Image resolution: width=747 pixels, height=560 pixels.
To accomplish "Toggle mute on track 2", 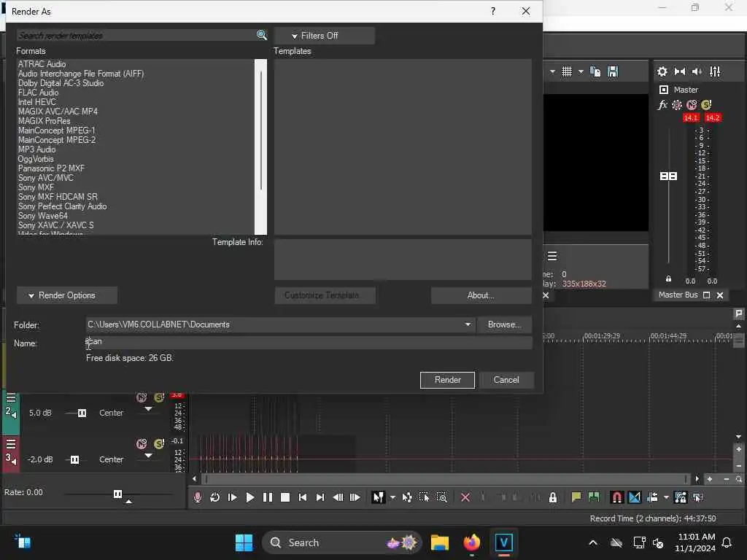I will pos(142,397).
